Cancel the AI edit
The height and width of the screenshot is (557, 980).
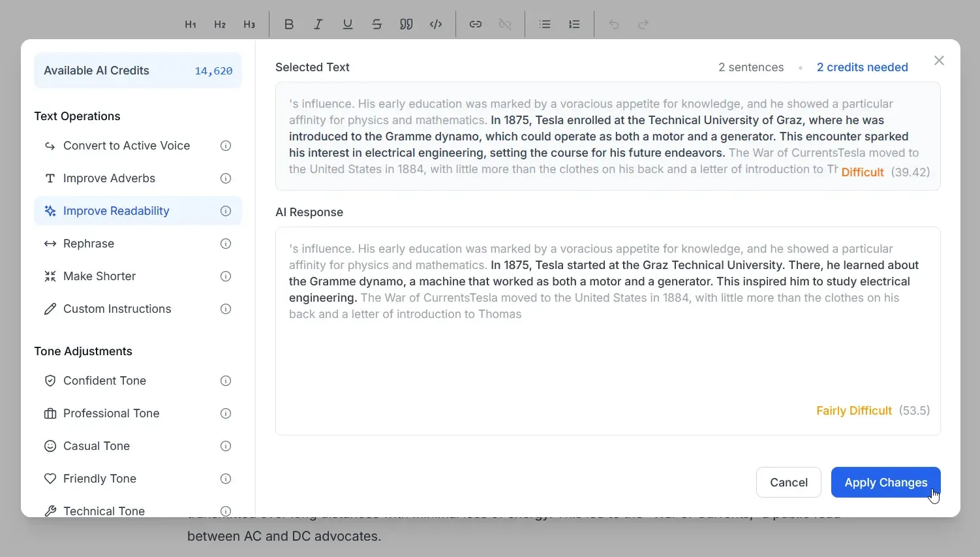pyautogui.click(x=788, y=482)
